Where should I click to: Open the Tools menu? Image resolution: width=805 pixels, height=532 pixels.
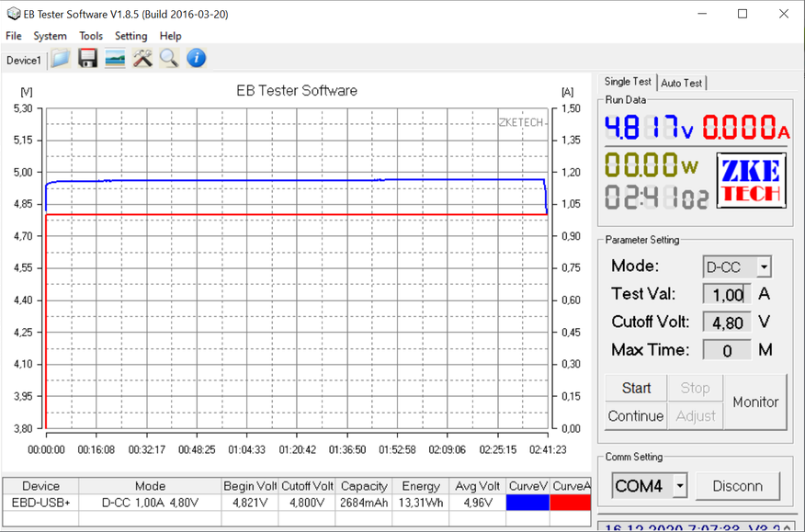[91, 36]
